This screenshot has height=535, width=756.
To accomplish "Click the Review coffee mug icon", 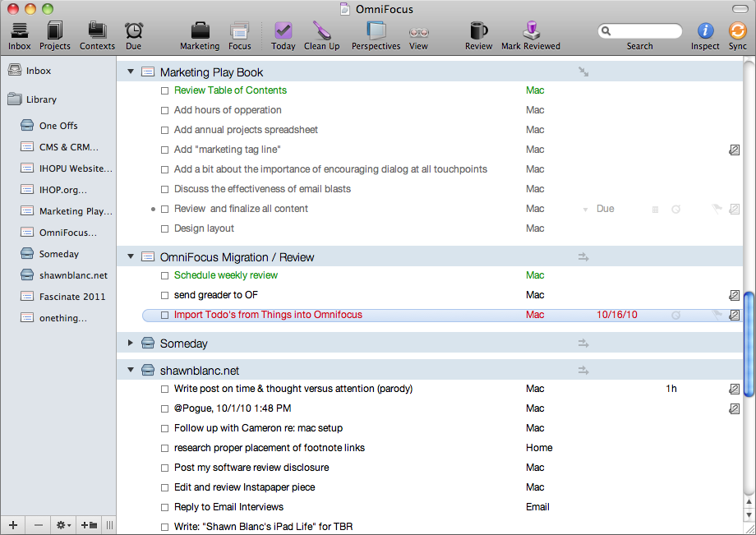I will (x=478, y=31).
